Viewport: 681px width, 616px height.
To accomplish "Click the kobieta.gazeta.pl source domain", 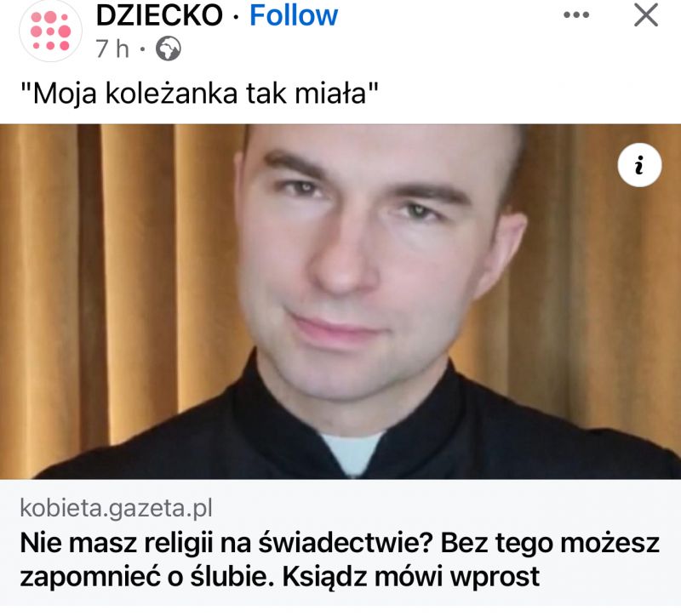I will (117, 507).
